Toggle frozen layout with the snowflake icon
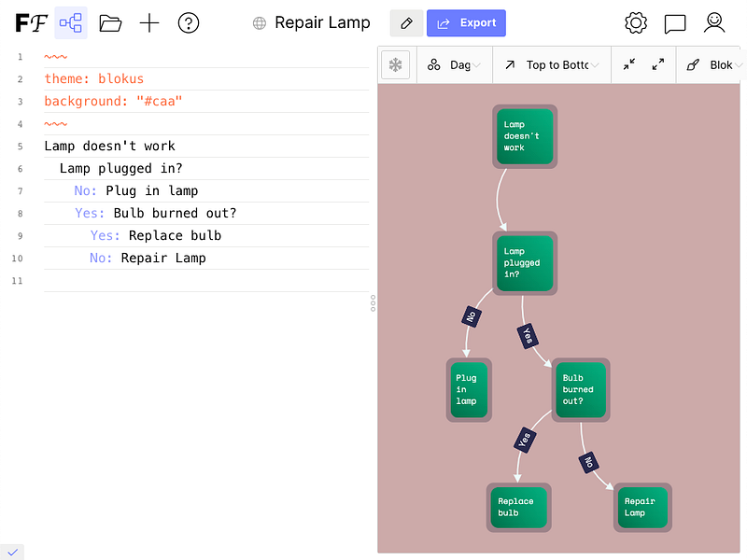 click(395, 64)
